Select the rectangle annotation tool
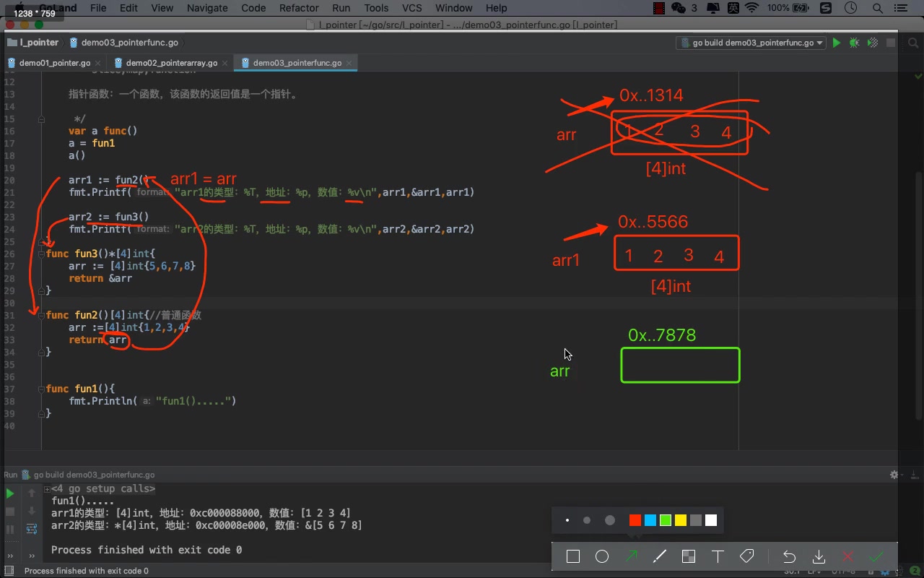This screenshot has width=924, height=578. click(573, 556)
